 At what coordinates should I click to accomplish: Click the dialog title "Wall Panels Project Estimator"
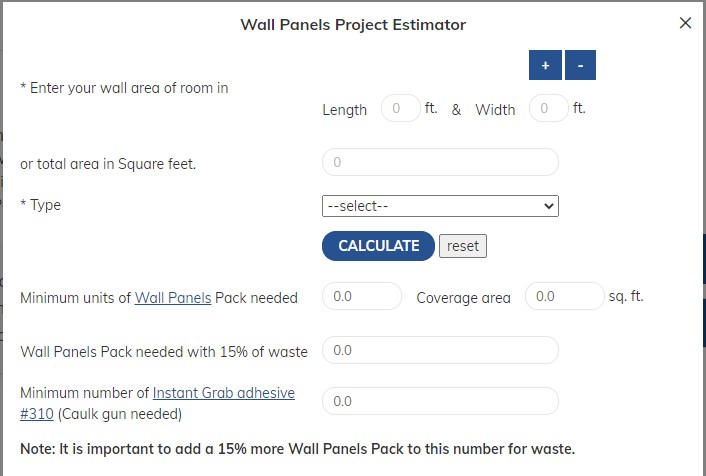click(353, 24)
